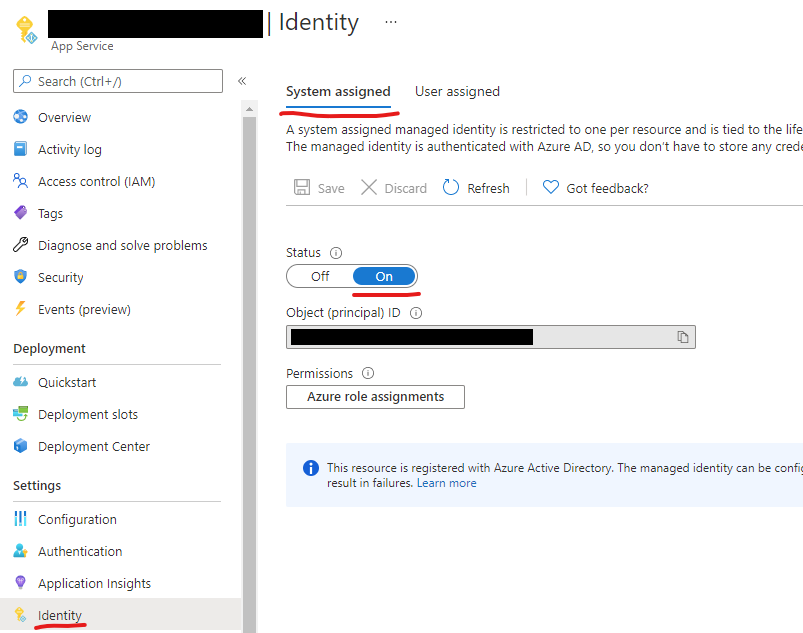This screenshot has height=633, width=803.
Task: Click the Diagnose wrench icon
Action: (20, 245)
